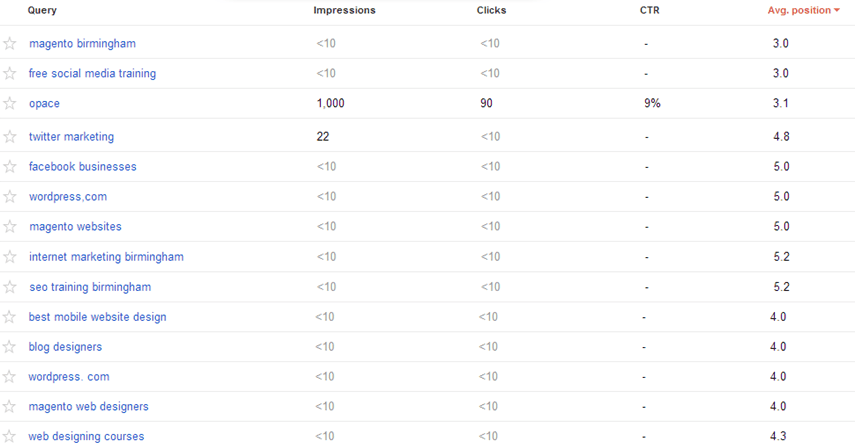
Task: Click star beside 'wordpress. com' query
Action: pyautogui.click(x=10, y=376)
